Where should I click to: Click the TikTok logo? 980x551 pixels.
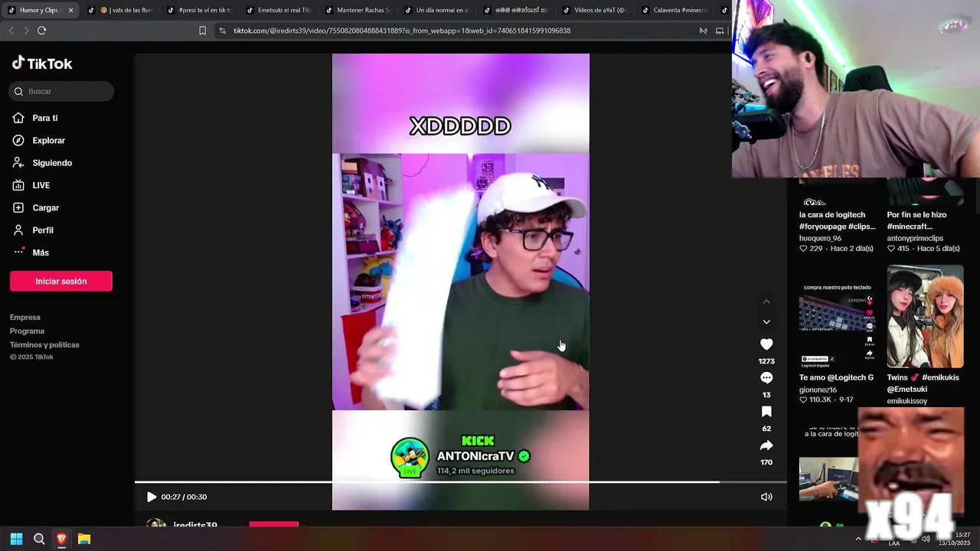click(42, 64)
